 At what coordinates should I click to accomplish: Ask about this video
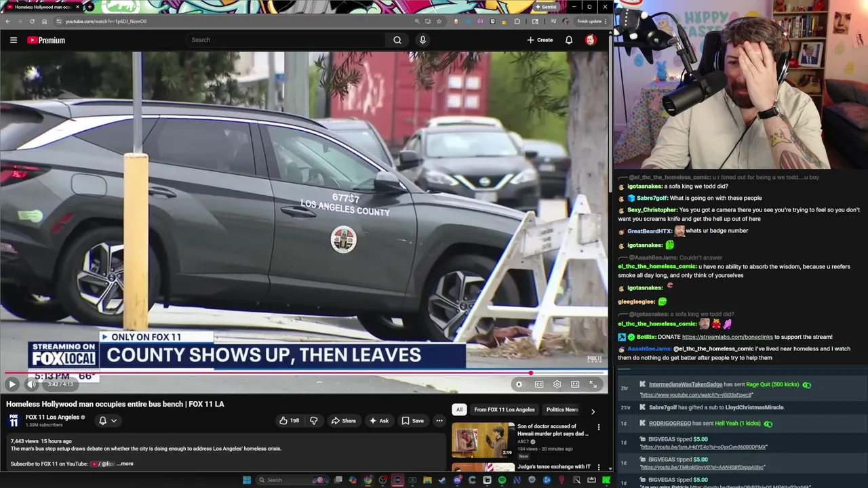pyautogui.click(x=378, y=421)
